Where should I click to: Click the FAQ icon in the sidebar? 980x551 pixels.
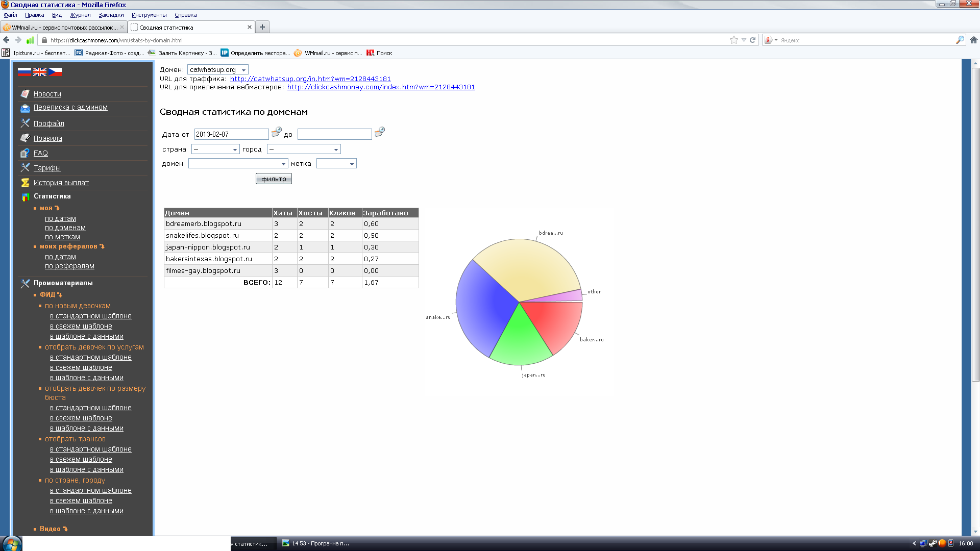(25, 153)
